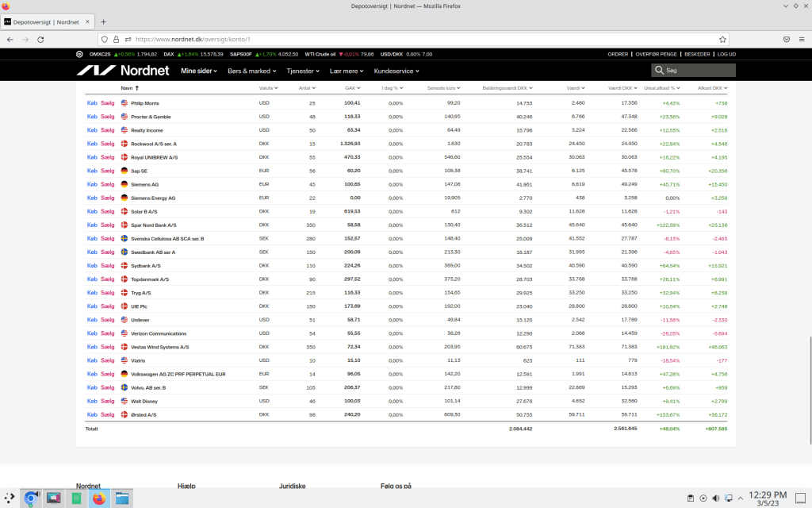Click the ticker settings hexagon icon
Screen dimensions: 812x508
tap(79, 54)
